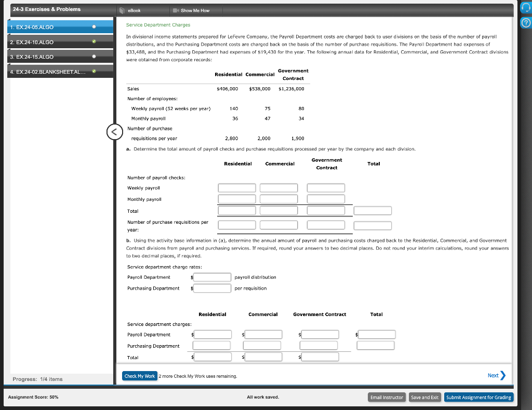
Task: Select item 3. EX.24-15.ALGO
Action: click(x=60, y=57)
